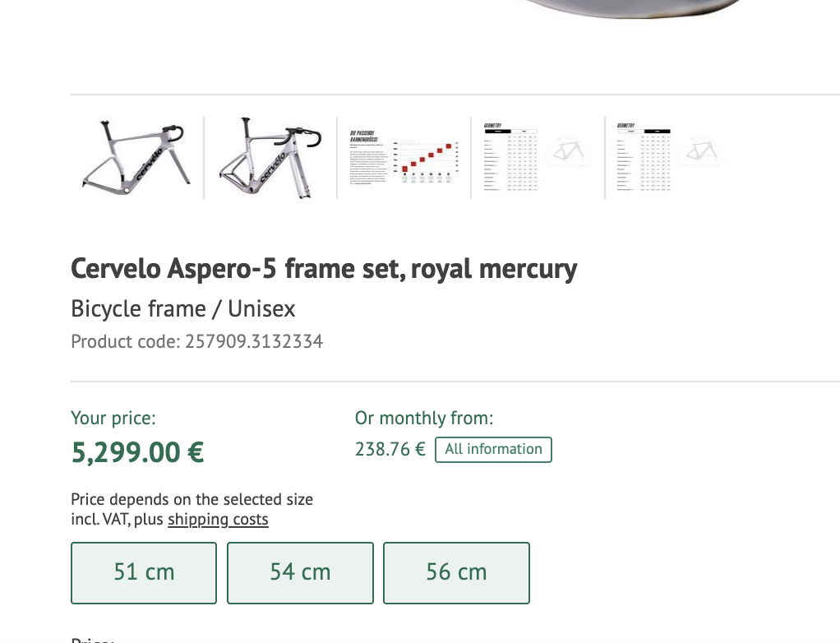Open the last geometry table thumbnail
840x643 pixels.
pos(671,157)
